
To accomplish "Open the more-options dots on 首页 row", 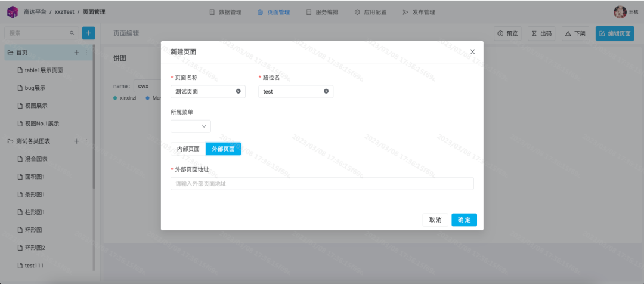I will [86, 53].
